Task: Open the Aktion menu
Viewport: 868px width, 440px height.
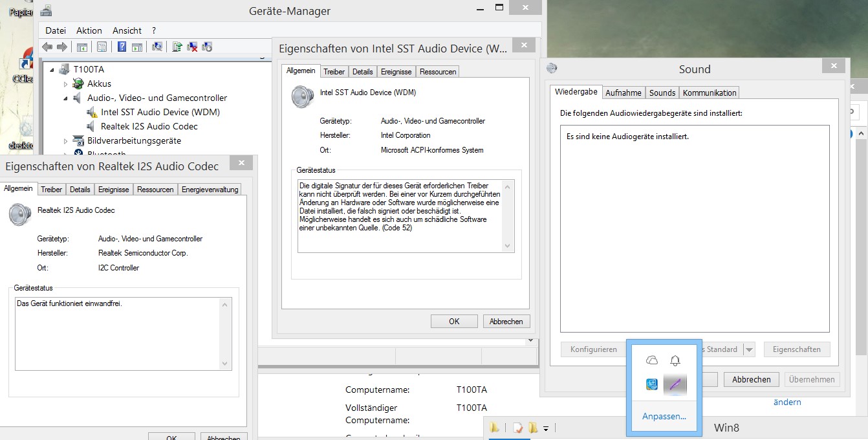Action: point(89,30)
